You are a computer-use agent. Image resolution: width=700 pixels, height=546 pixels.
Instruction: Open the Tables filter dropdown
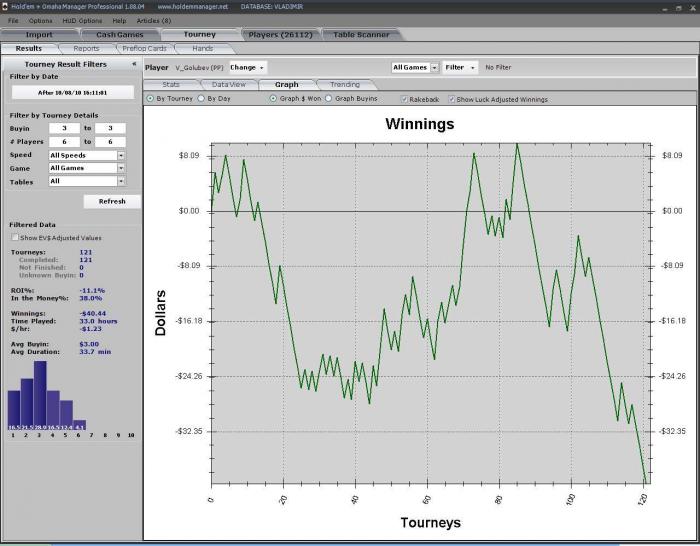121,181
